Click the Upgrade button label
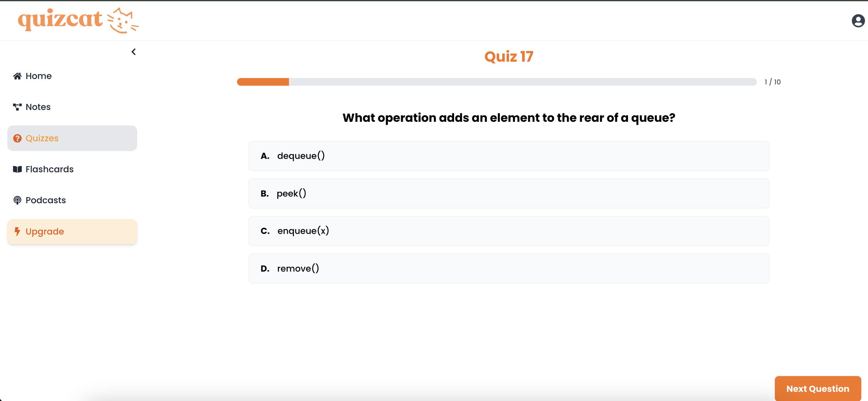 point(45,231)
